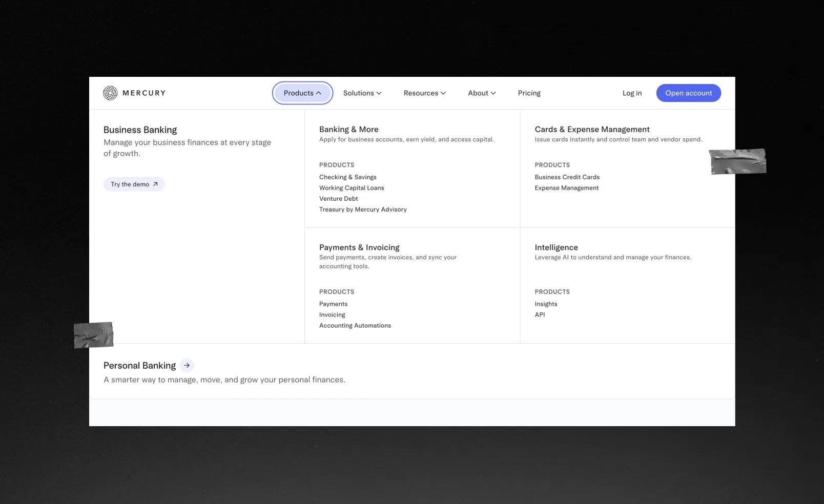
Task: Click 'Issue cards instantly' description
Action: pos(619,139)
